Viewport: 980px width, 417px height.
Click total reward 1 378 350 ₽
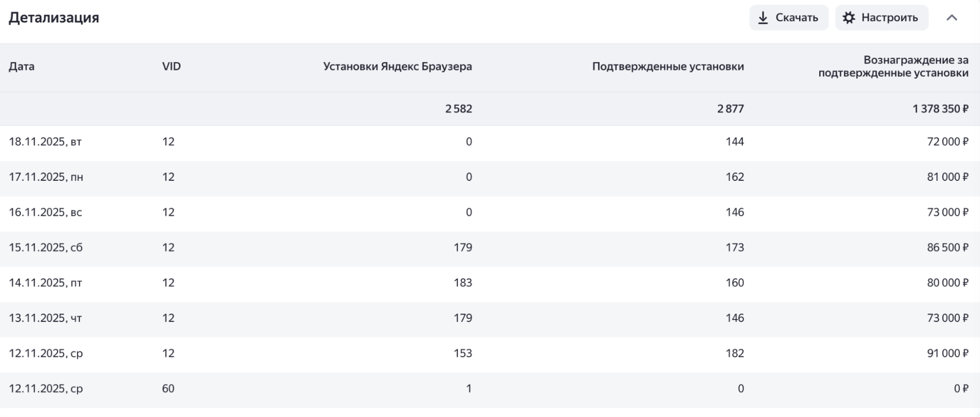[x=940, y=109]
